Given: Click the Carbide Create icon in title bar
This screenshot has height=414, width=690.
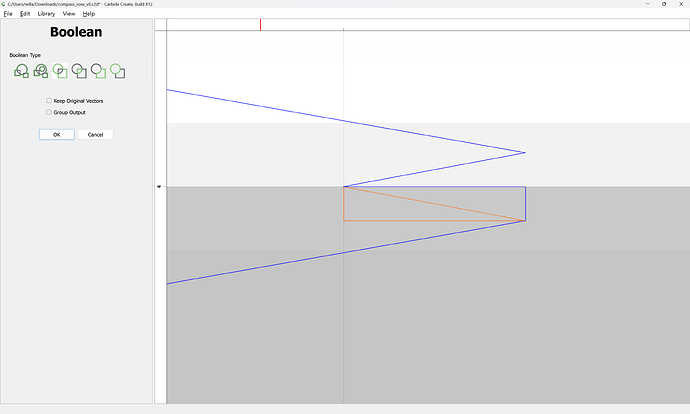Looking at the screenshot, I should click(x=4, y=4).
